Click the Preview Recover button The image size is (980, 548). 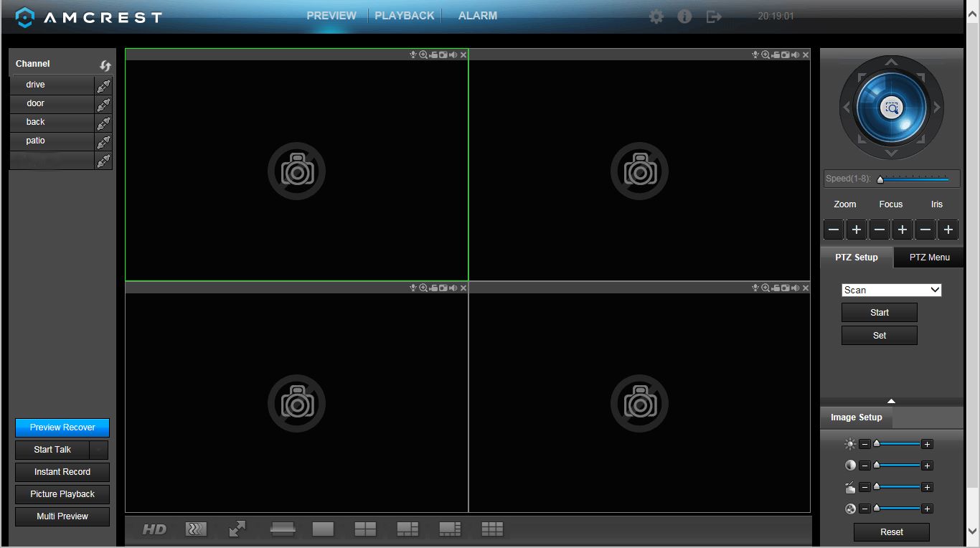pos(62,427)
